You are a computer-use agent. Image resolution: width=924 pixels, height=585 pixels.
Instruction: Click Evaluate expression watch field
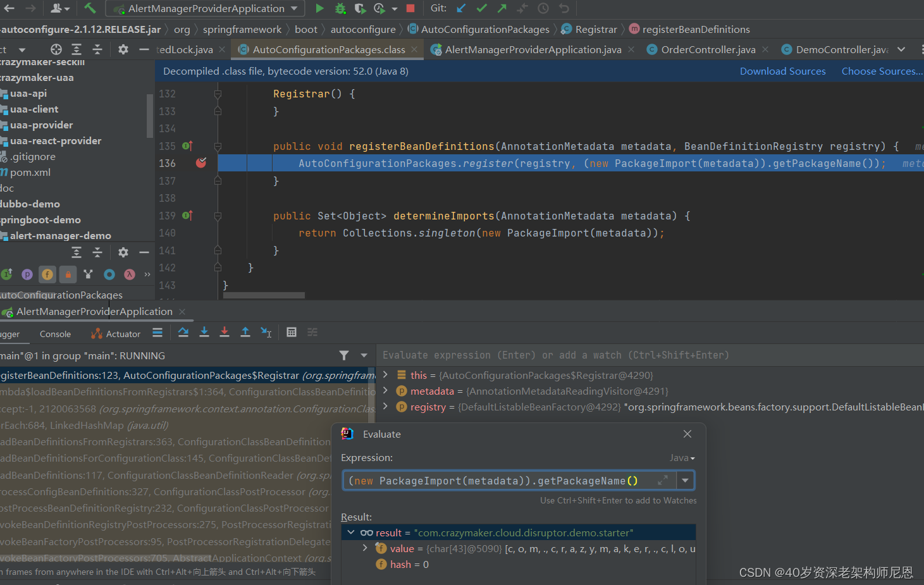650,355
